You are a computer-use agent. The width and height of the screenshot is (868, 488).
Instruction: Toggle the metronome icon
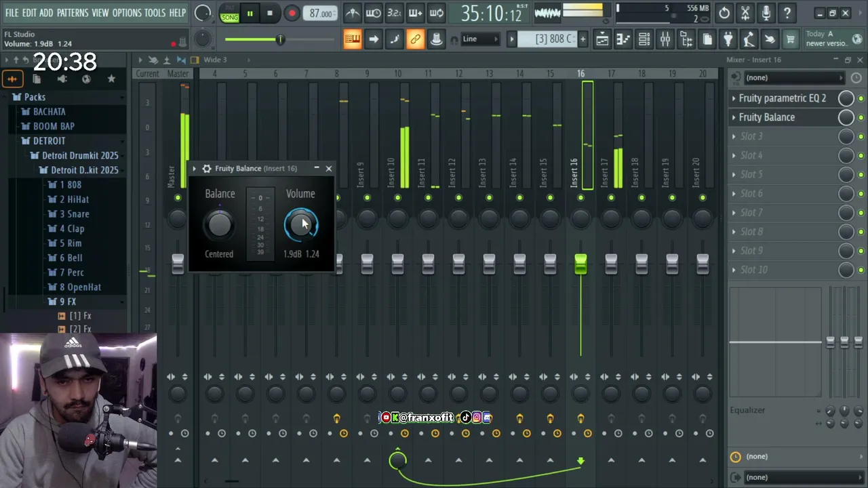tap(352, 13)
